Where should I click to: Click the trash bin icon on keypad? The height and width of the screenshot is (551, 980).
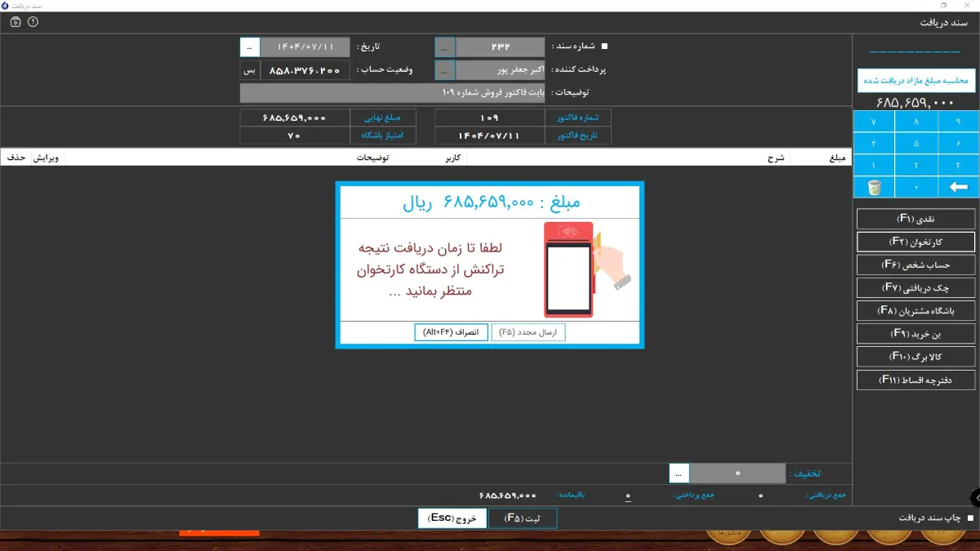click(874, 188)
